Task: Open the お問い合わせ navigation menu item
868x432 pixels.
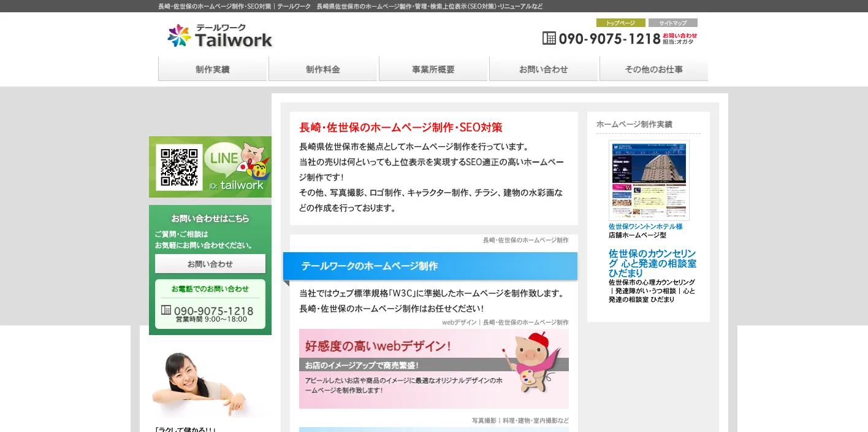Action: (544, 69)
